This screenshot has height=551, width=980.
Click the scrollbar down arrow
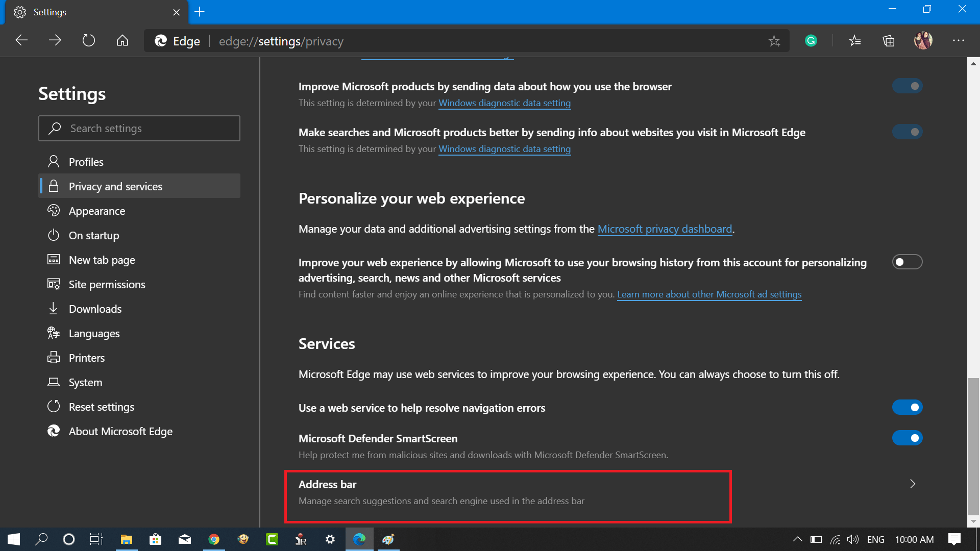(x=973, y=521)
